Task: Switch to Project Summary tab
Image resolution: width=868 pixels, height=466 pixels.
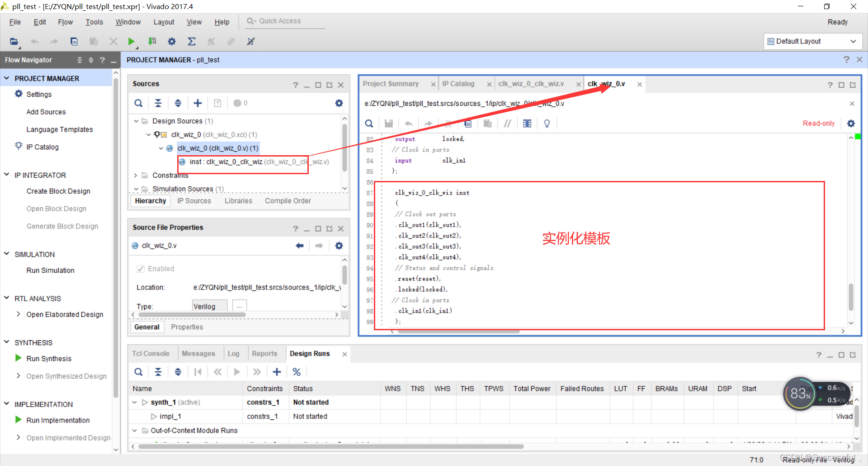Action: [x=391, y=84]
